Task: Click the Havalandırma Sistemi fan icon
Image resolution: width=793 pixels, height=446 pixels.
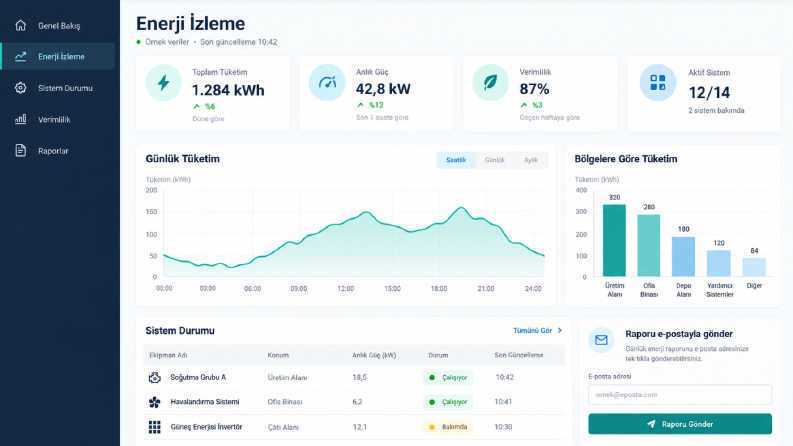Action: click(x=155, y=402)
